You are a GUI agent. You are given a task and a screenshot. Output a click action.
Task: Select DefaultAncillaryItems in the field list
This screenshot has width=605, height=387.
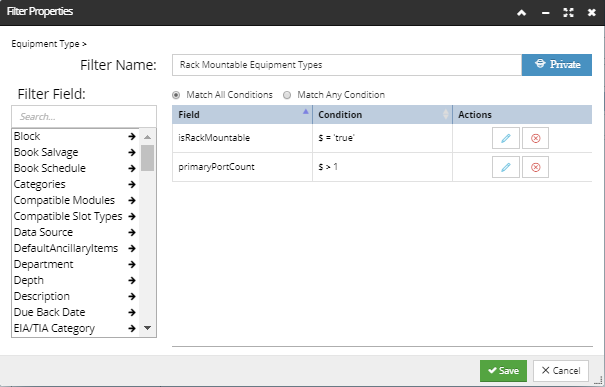(x=66, y=248)
